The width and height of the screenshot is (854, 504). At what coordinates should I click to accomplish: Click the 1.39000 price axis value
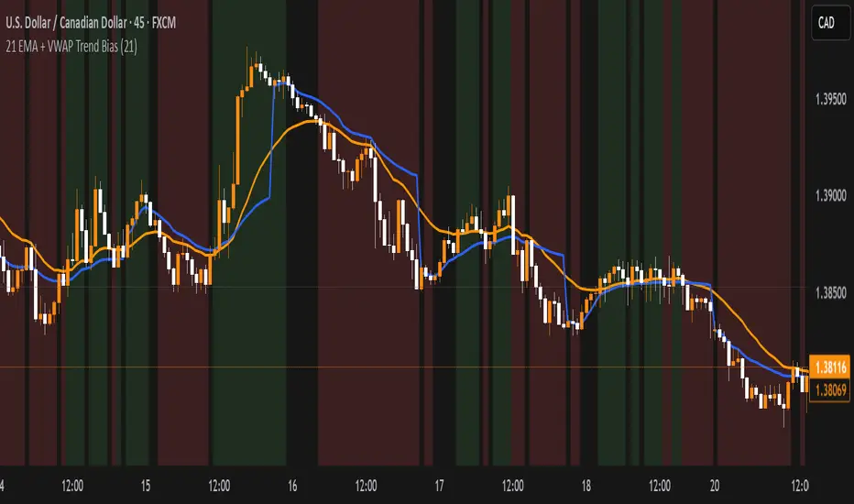coord(830,196)
